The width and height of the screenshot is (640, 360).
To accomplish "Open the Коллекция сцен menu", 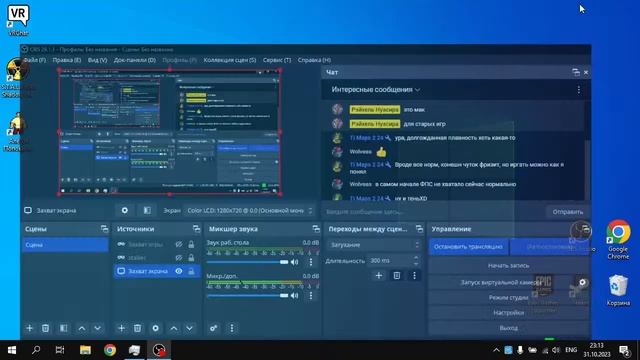I will tap(230, 60).
